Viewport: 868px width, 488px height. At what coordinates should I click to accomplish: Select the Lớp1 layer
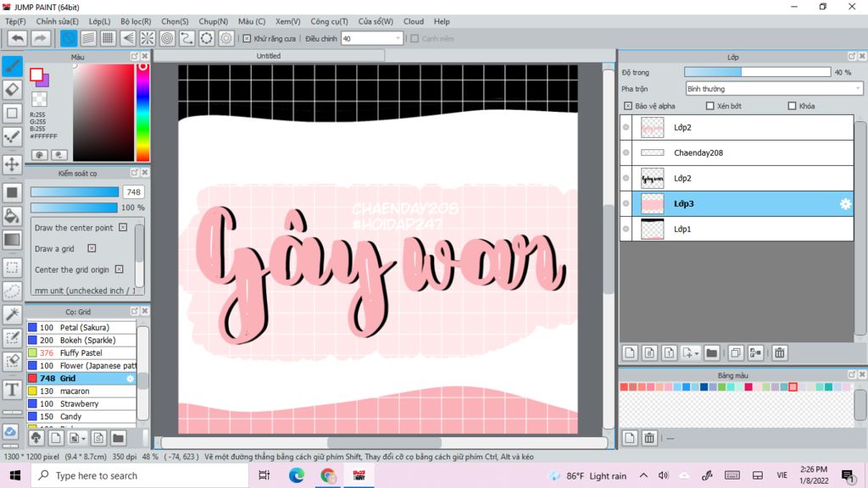pos(737,229)
